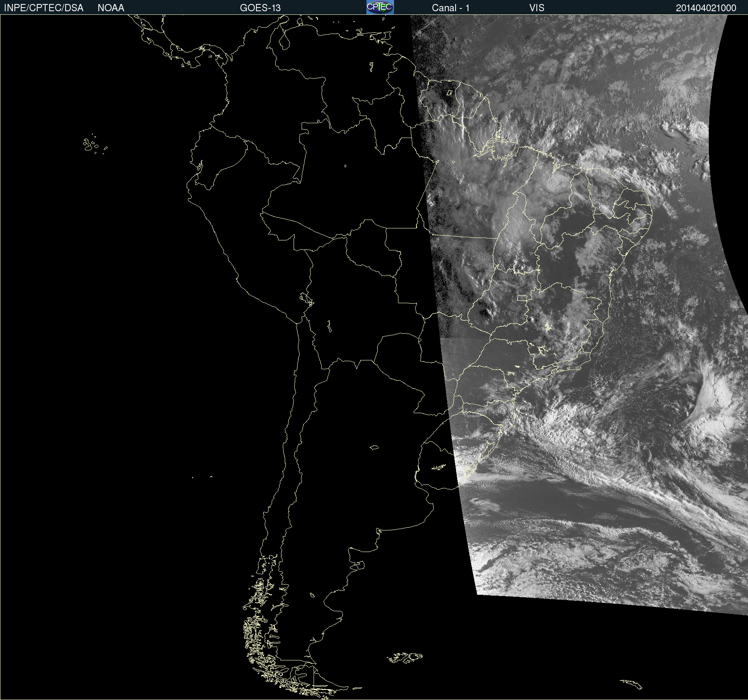This screenshot has width=748, height=700.
Task: Select the VIS channel label
Action: [537, 8]
